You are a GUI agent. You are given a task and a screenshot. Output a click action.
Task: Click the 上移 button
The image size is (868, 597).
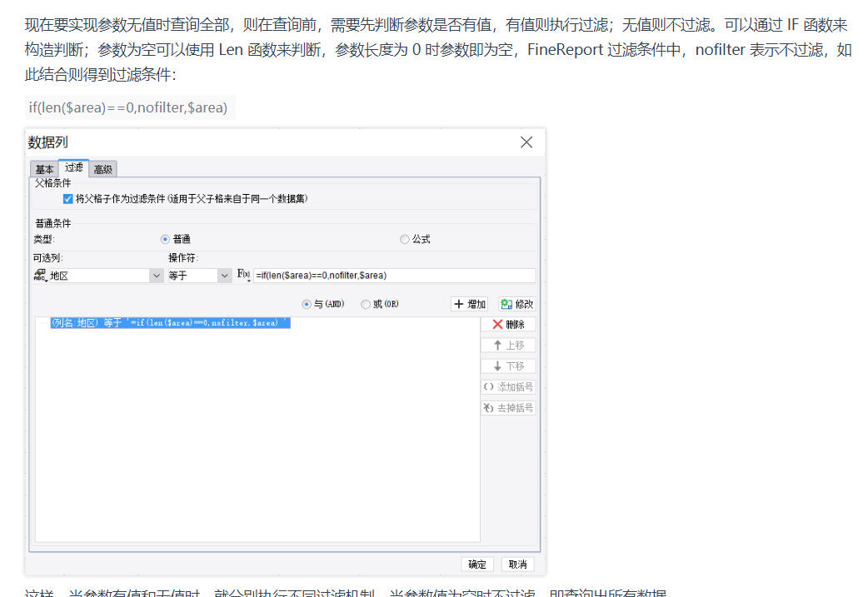[508, 346]
